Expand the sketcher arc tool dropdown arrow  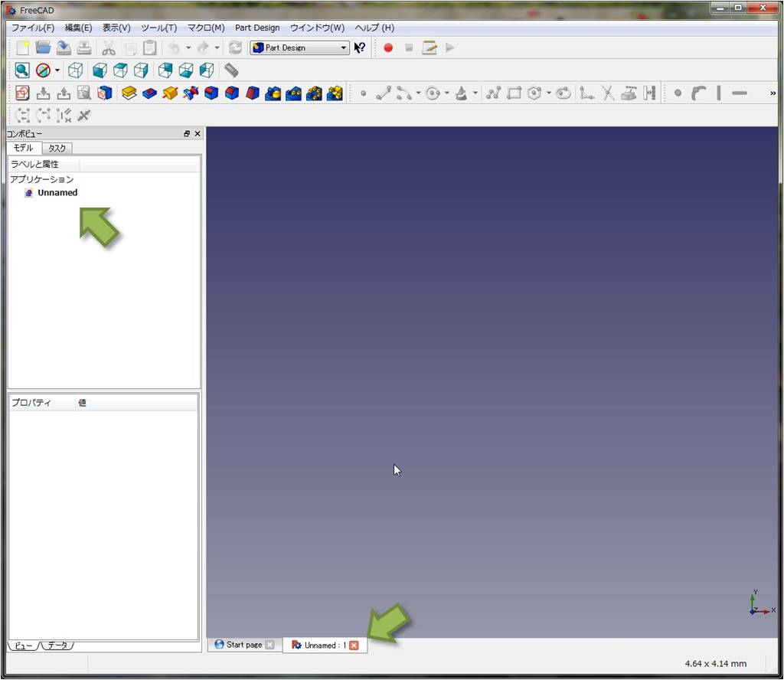pyautogui.click(x=418, y=93)
